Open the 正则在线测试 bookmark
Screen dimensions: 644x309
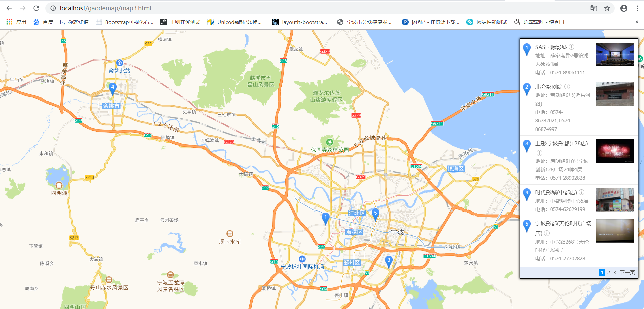tap(180, 22)
